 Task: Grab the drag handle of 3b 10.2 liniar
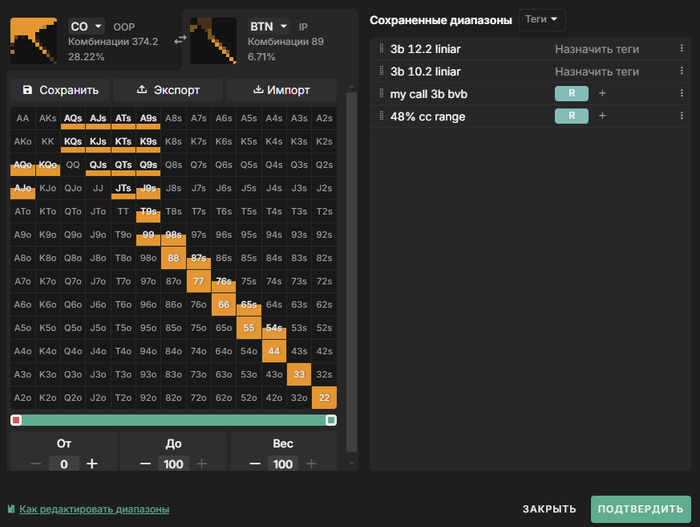pos(381,71)
